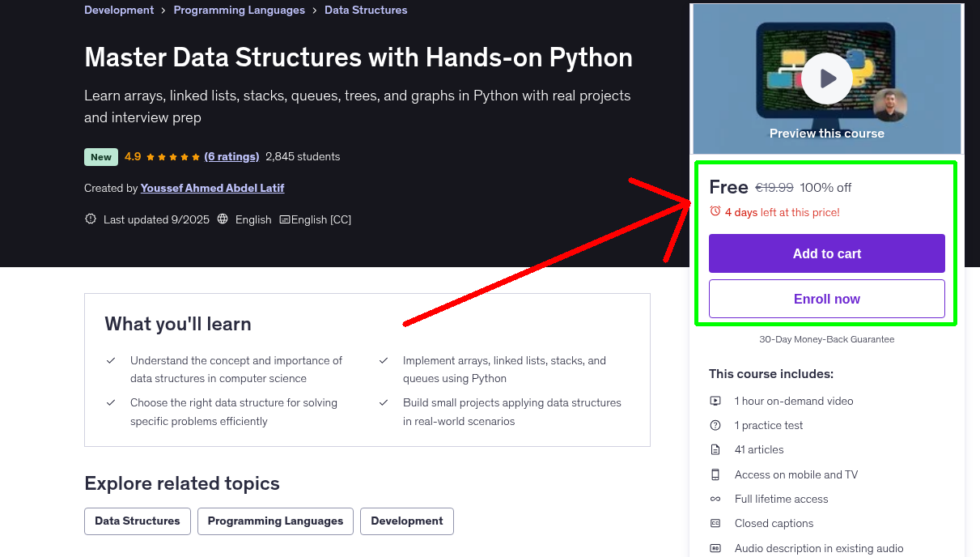Click the last updated badge icon
This screenshot has width=980, height=557.
(91, 219)
